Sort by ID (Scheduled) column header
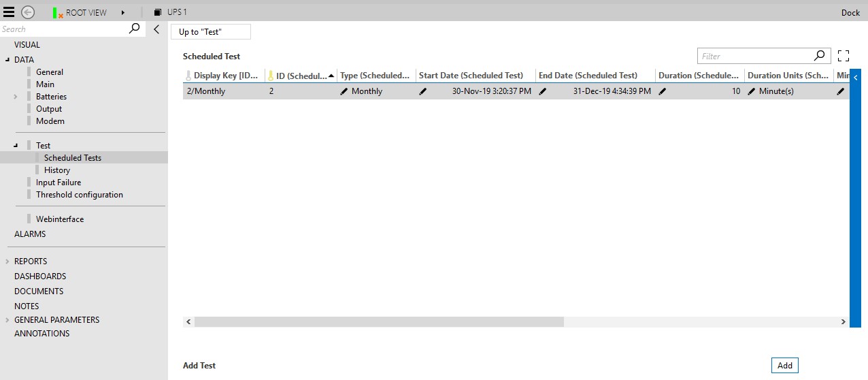Image resolution: width=868 pixels, height=380 pixels. click(x=301, y=76)
